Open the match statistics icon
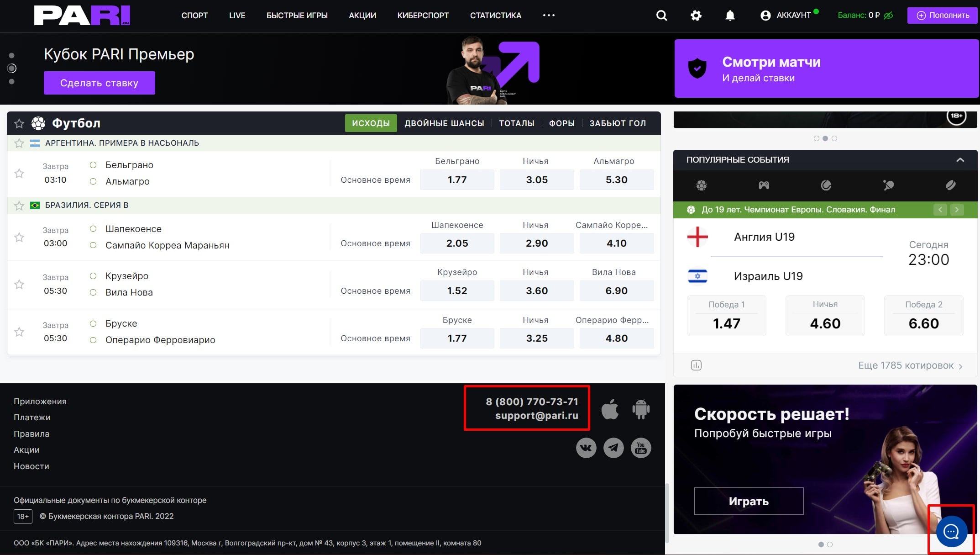 point(696,365)
